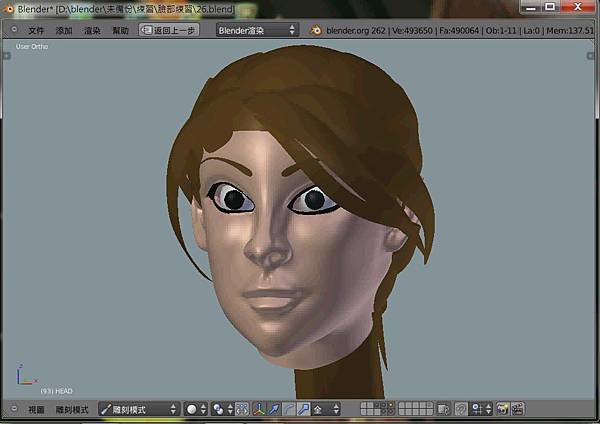Toggle the 3D transform manipulator icon
The width and height of the screenshot is (600, 424).
point(260,409)
